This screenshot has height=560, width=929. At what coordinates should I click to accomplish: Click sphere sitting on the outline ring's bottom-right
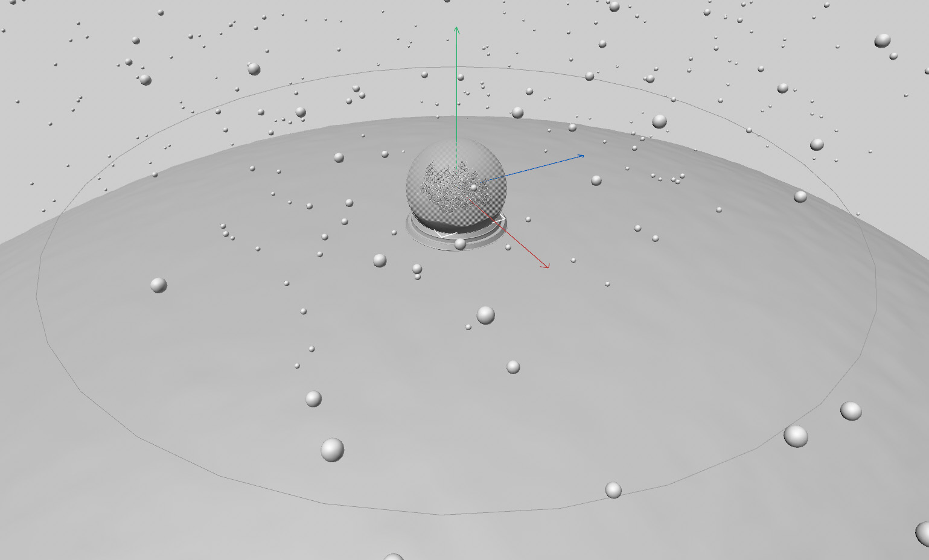pyautogui.click(x=613, y=490)
